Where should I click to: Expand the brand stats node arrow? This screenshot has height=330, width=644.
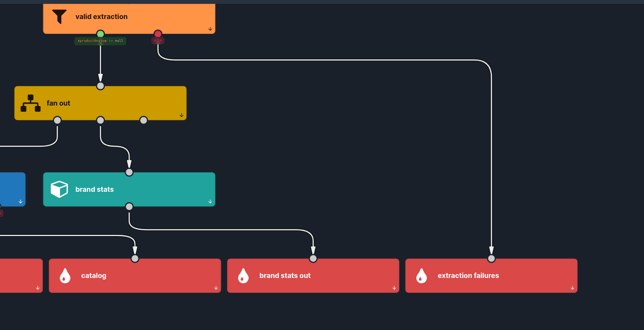coord(210,201)
